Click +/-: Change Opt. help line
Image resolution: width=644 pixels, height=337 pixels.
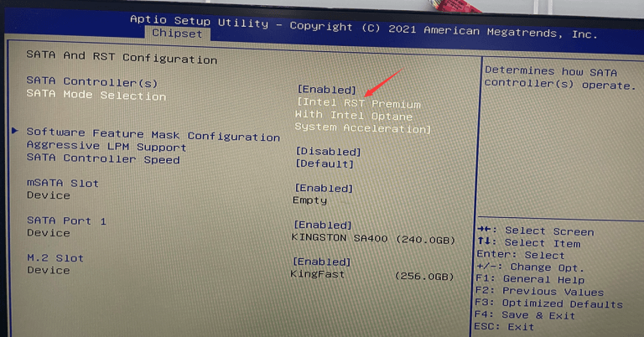(x=530, y=267)
